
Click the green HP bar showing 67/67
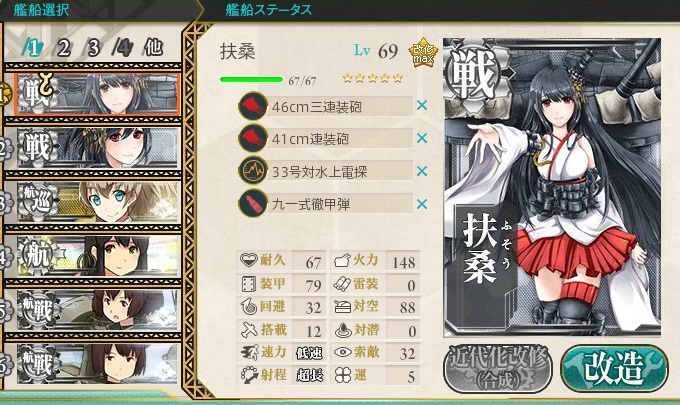(x=252, y=79)
